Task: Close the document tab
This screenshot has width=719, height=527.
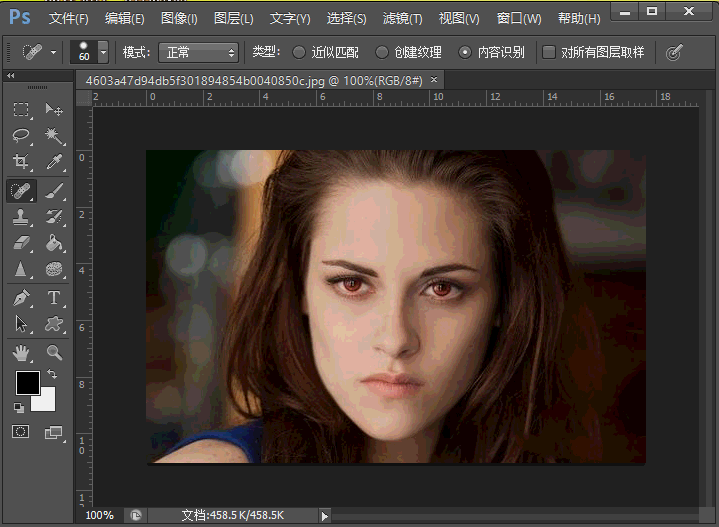Action: (434, 80)
